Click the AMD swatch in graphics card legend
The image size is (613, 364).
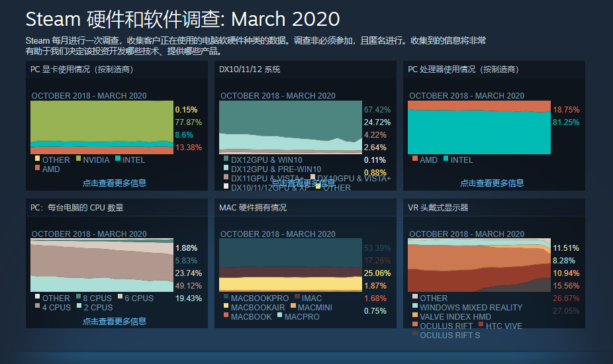click(37, 168)
